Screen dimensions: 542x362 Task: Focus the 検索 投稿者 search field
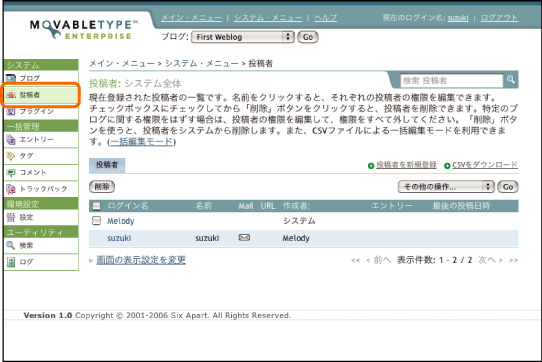(x=451, y=81)
